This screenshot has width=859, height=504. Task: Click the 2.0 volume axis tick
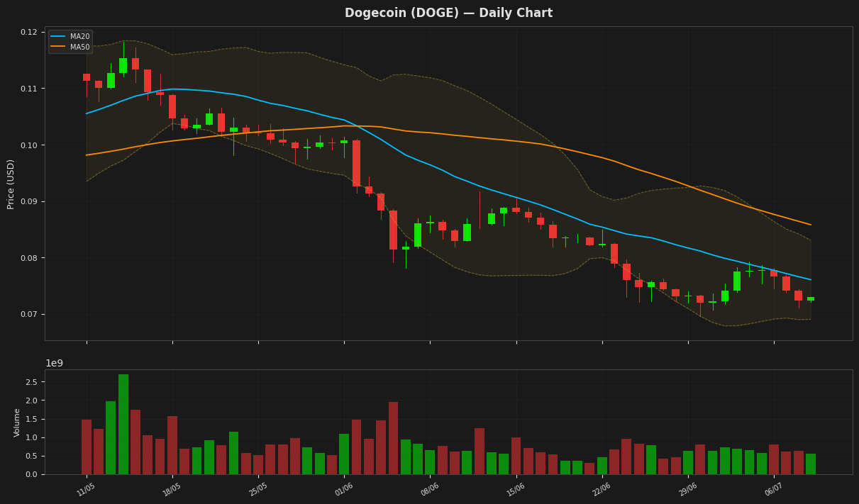[31, 401]
